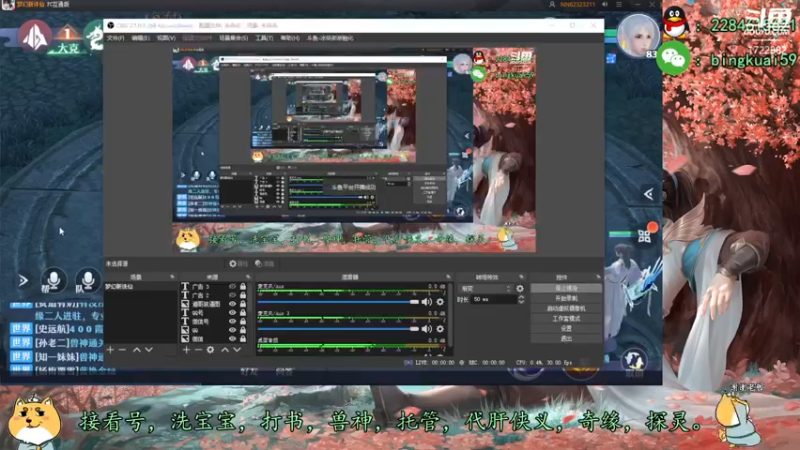This screenshot has height=450, width=800.
Task: Toggle lock on 广告 3 source
Action: point(243,287)
